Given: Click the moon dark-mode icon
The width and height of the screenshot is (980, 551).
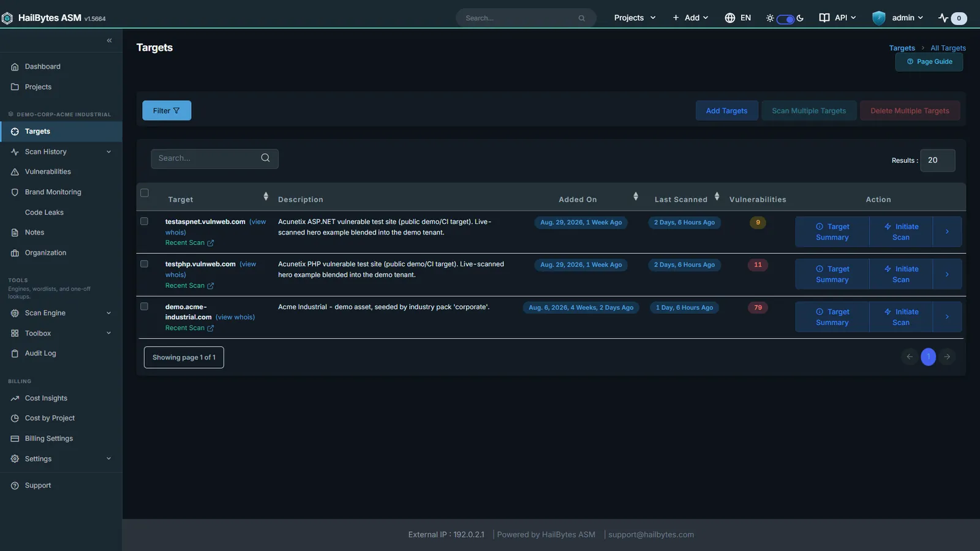Looking at the screenshot, I should [800, 18].
